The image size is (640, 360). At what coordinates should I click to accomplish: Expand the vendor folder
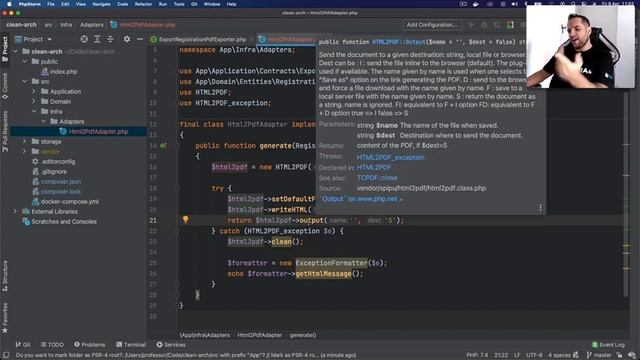pos(25,151)
